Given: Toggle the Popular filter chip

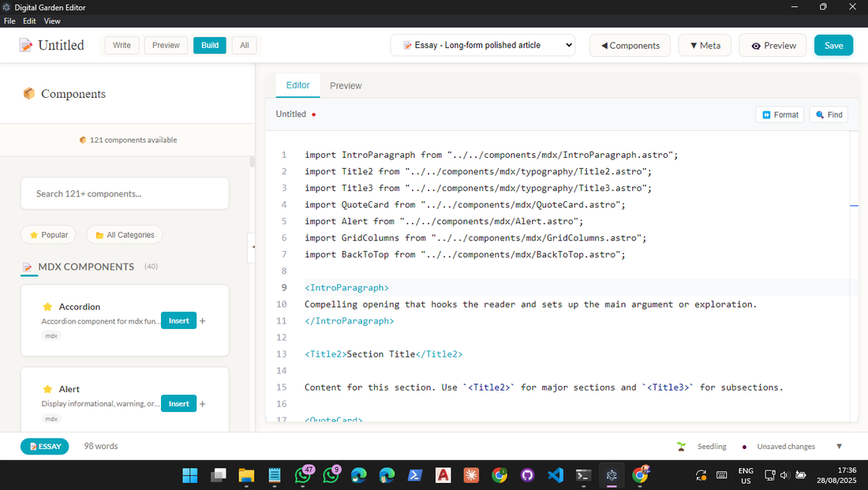Looking at the screenshot, I should click(x=48, y=234).
